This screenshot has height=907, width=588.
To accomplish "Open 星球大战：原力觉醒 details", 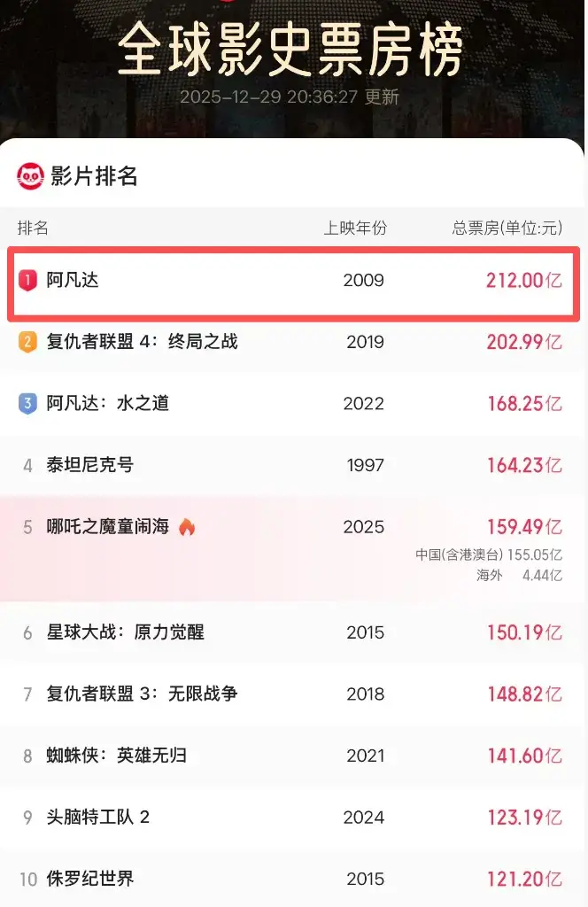I will [125, 632].
